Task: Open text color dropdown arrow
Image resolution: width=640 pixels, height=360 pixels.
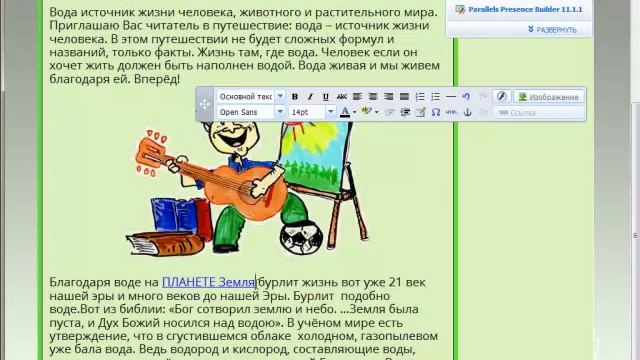Action: [x=354, y=112]
